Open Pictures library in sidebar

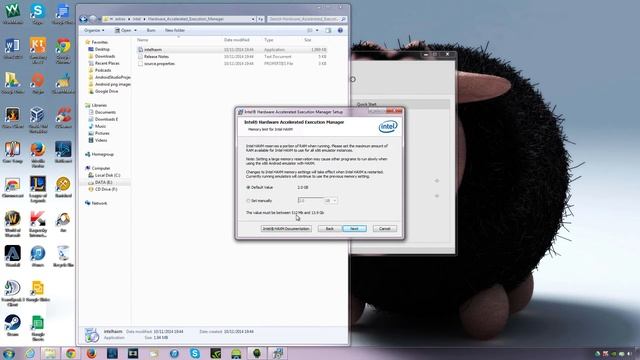pos(102,133)
